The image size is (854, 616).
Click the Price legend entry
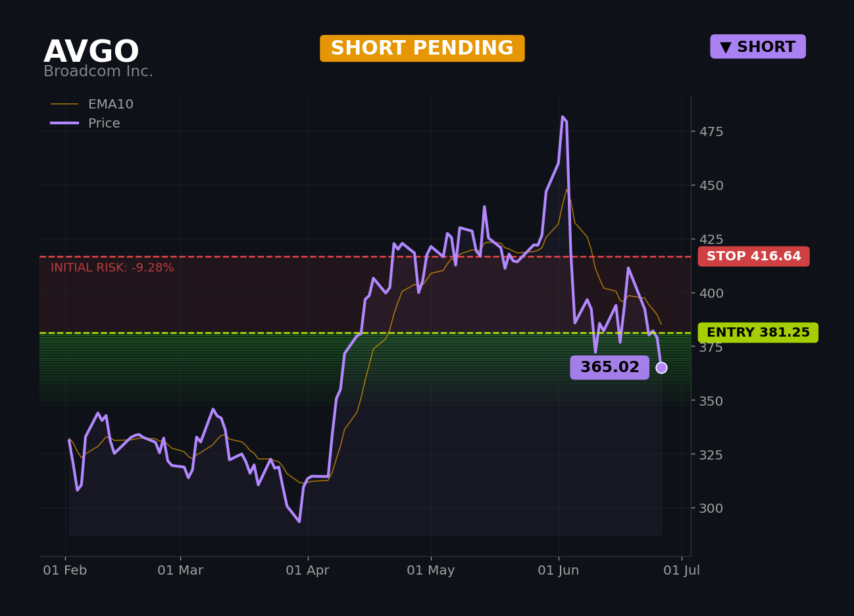point(86,124)
